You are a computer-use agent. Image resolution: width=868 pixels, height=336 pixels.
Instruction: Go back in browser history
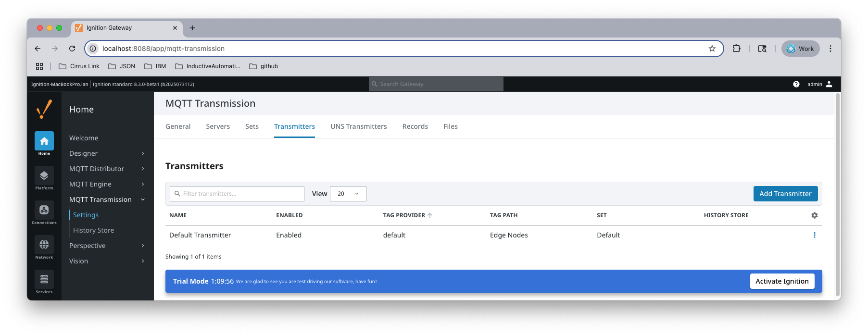click(38, 49)
